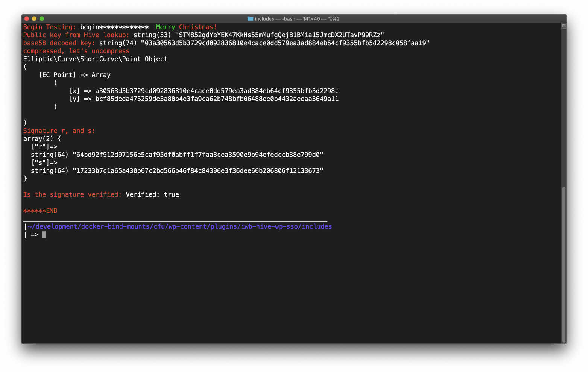Click the [x] coordinate value a30563d5b3729

(x=217, y=91)
